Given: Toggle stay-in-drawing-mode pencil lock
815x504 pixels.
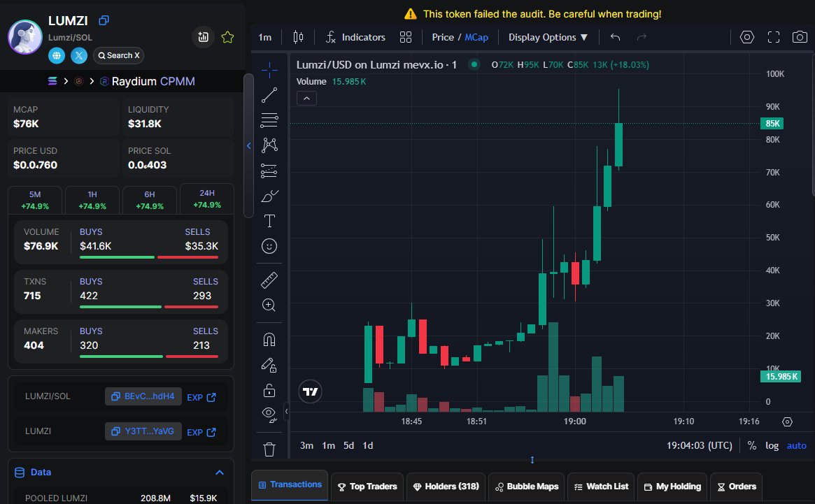Looking at the screenshot, I should [269, 365].
